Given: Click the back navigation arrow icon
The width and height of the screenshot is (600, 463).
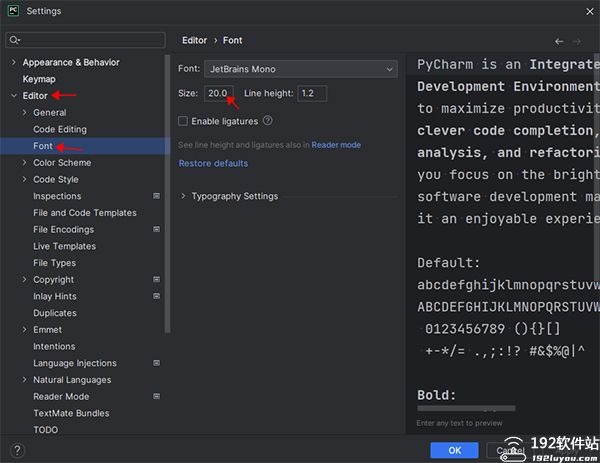Looking at the screenshot, I should tap(559, 41).
